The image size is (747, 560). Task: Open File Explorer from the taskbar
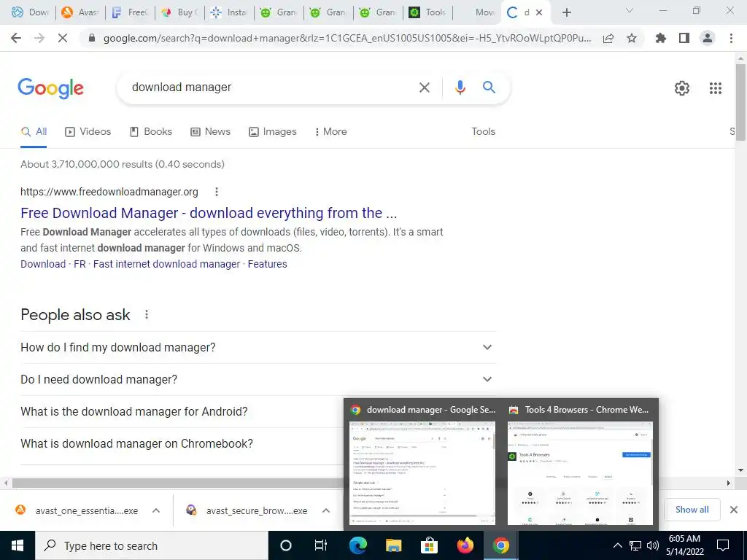[x=393, y=545]
